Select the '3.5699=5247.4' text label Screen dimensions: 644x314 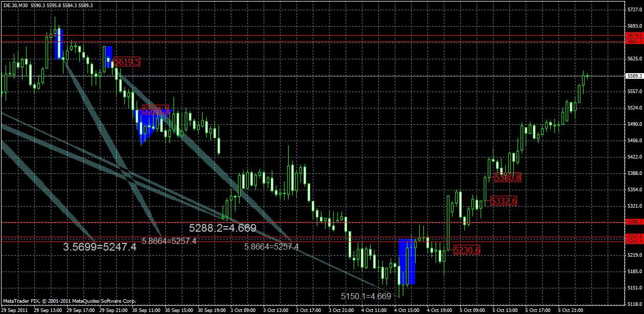(x=100, y=246)
